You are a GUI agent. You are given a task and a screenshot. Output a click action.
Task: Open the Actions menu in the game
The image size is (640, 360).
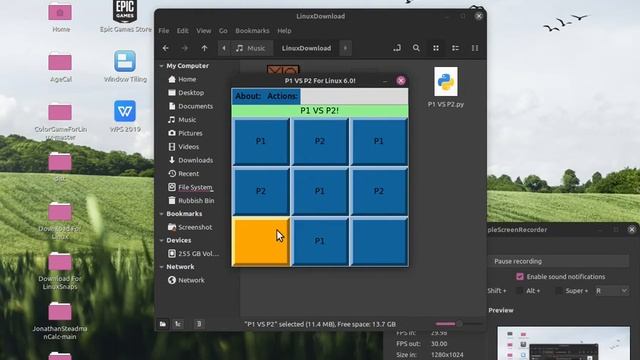(x=282, y=96)
